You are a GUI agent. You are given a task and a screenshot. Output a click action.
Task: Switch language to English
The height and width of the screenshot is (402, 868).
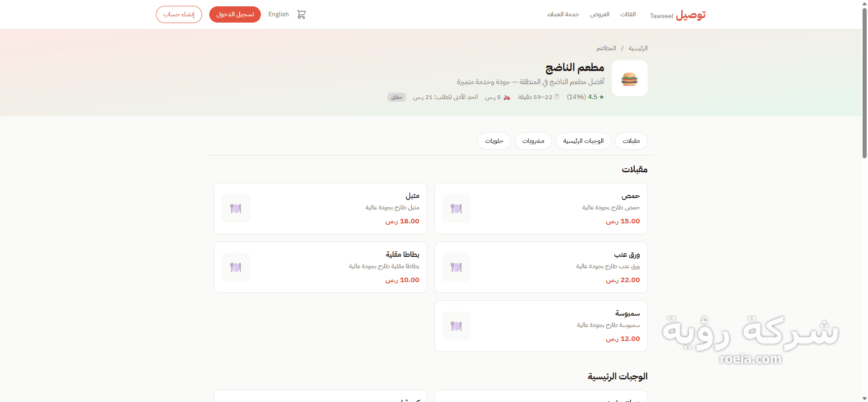[278, 14]
